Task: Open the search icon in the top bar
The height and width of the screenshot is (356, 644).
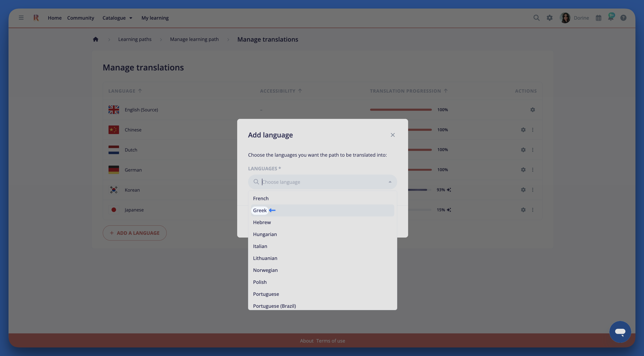Action: pos(536,18)
